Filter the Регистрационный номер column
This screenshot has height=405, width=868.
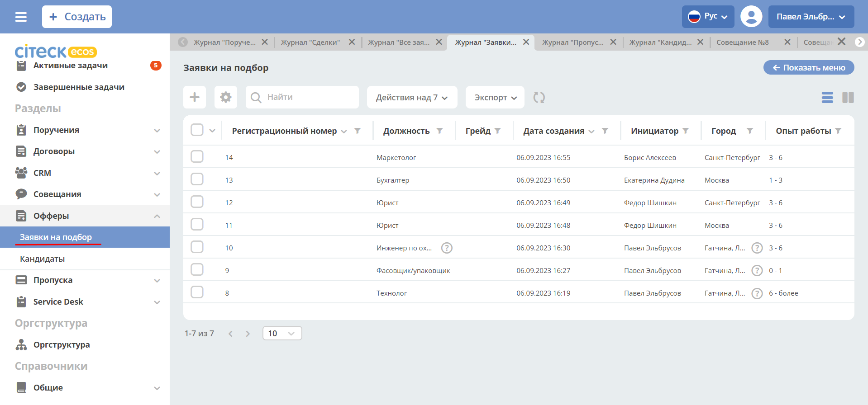pyautogui.click(x=358, y=131)
